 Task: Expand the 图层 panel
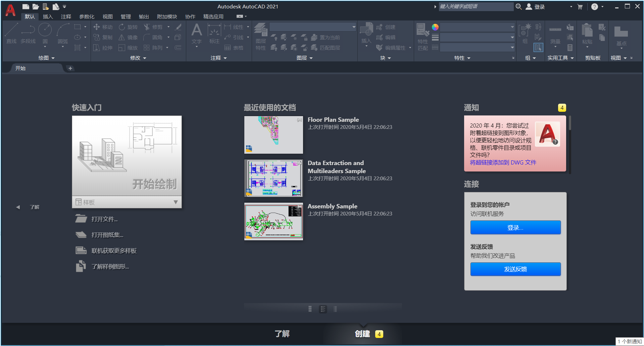click(x=305, y=58)
